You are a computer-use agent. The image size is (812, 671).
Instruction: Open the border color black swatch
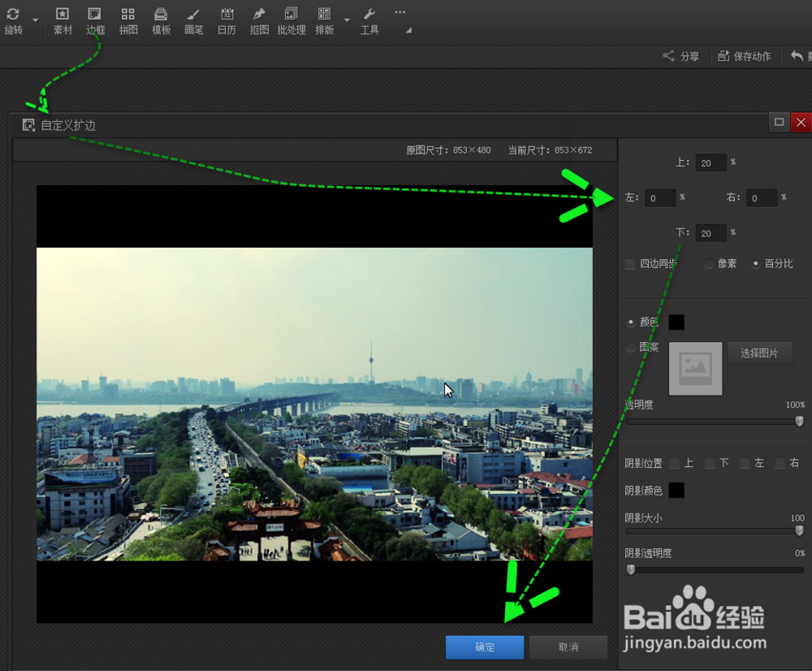676,323
